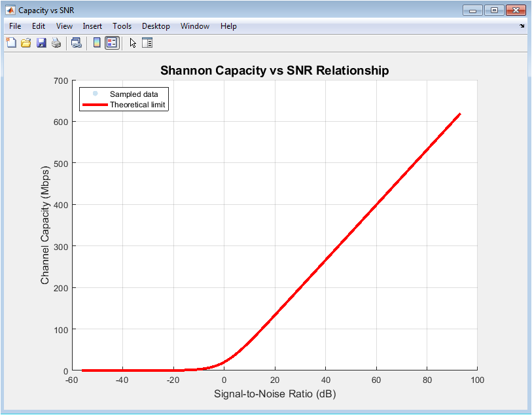Click the Print Figure icon
The height and width of the screenshot is (415, 532).
click(x=56, y=43)
